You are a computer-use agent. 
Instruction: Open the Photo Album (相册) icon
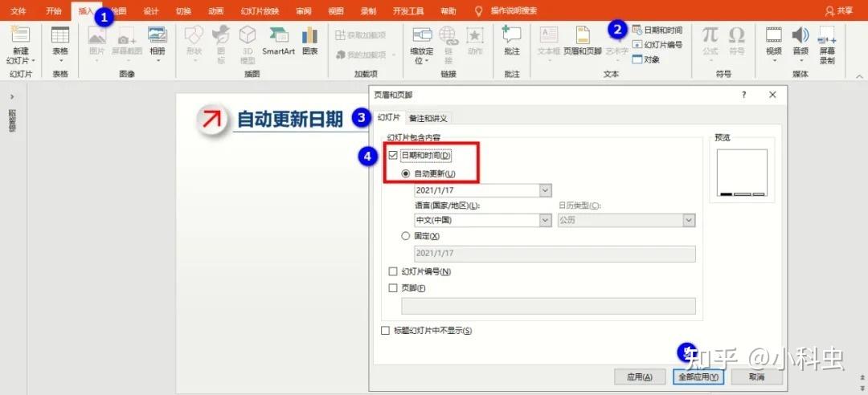point(158,35)
